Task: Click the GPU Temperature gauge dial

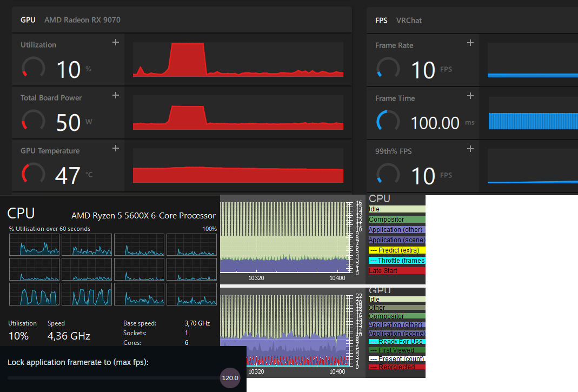Action: (34, 174)
